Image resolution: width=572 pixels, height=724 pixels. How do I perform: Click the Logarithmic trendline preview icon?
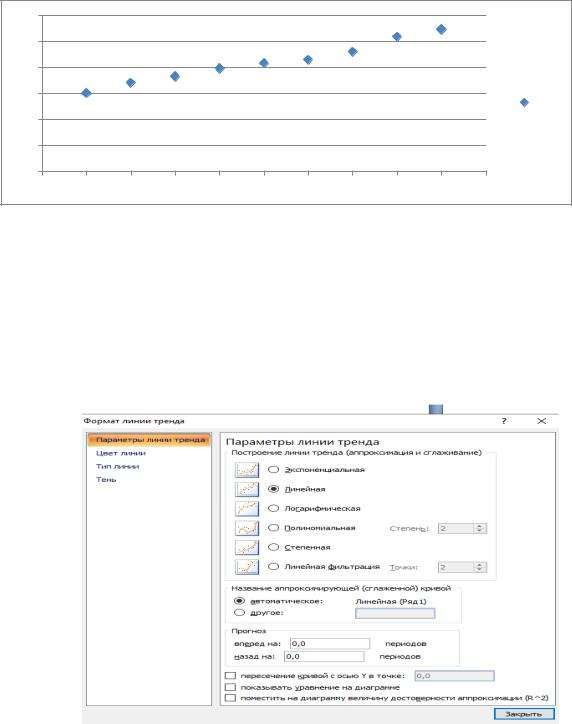pos(247,509)
